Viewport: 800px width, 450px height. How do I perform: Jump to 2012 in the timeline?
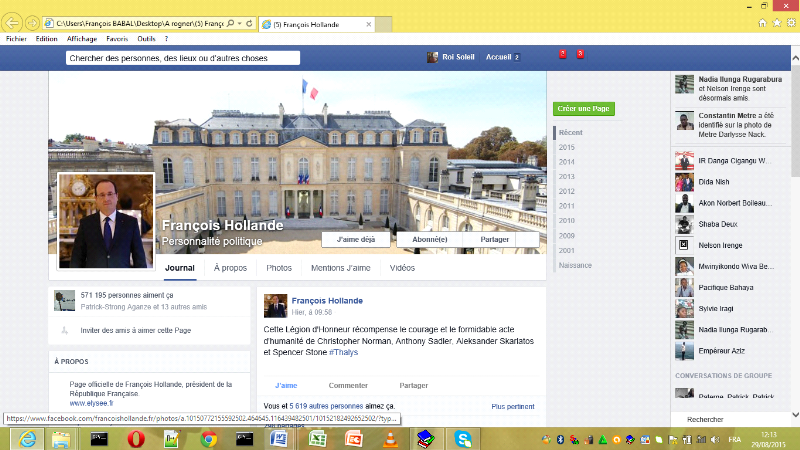pyautogui.click(x=567, y=191)
